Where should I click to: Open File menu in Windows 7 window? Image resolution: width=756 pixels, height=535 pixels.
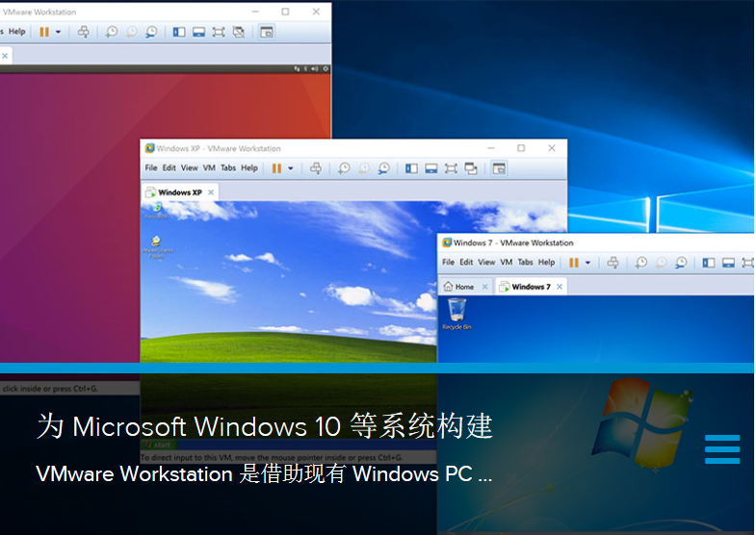[449, 262]
